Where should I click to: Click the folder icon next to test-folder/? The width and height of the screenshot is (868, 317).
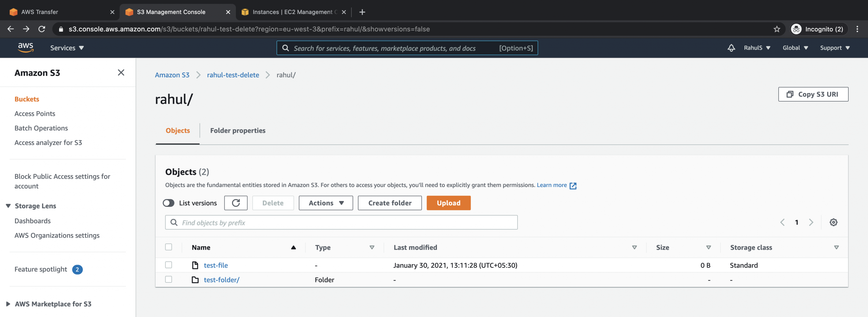195,279
